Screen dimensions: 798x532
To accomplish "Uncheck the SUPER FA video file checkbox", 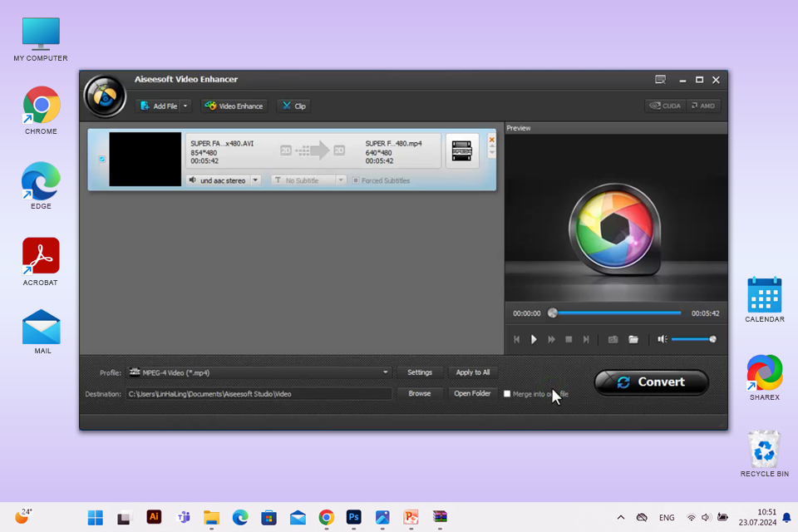I will (102, 159).
